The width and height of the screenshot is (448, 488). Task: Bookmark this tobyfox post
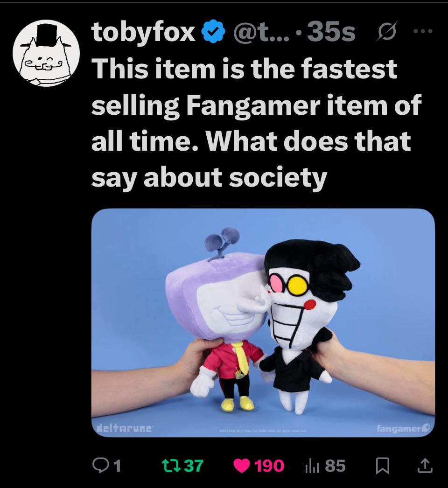(383, 466)
